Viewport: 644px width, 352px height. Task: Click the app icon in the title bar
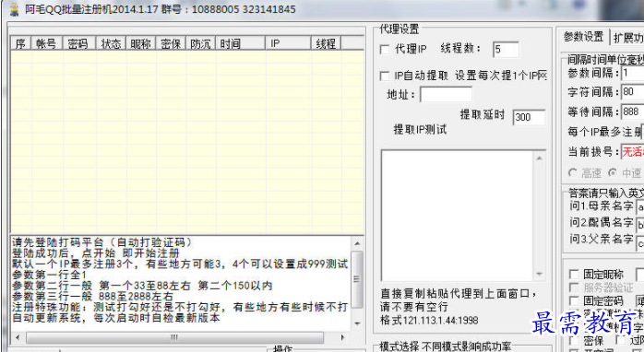pyautogui.click(x=14, y=9)
